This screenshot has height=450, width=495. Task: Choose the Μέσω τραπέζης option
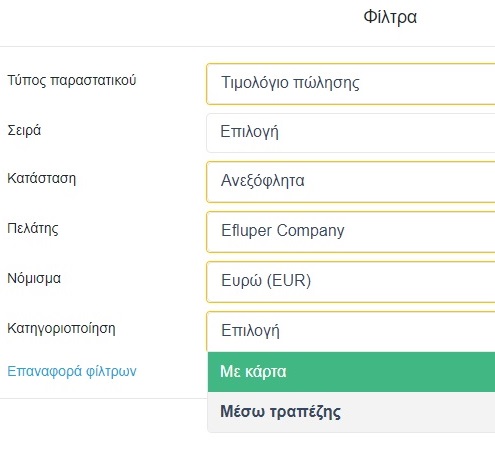pyautogui.click(x=351, y=412)
